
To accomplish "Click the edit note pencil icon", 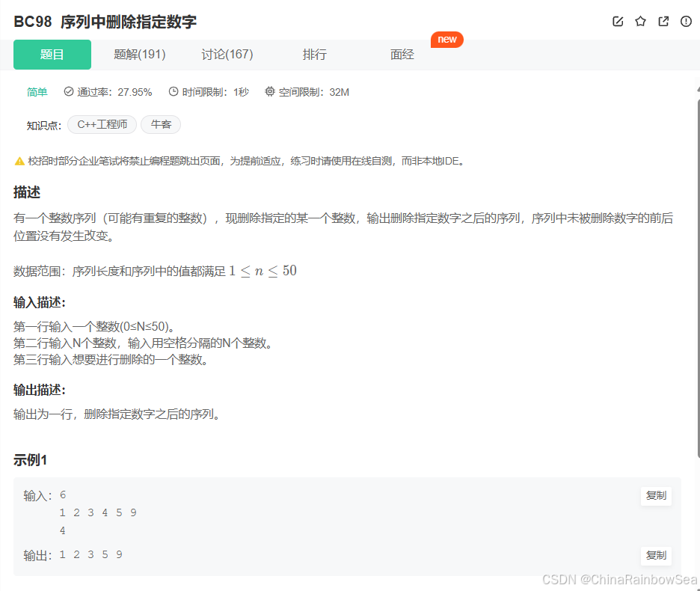I will coord(618,22).
